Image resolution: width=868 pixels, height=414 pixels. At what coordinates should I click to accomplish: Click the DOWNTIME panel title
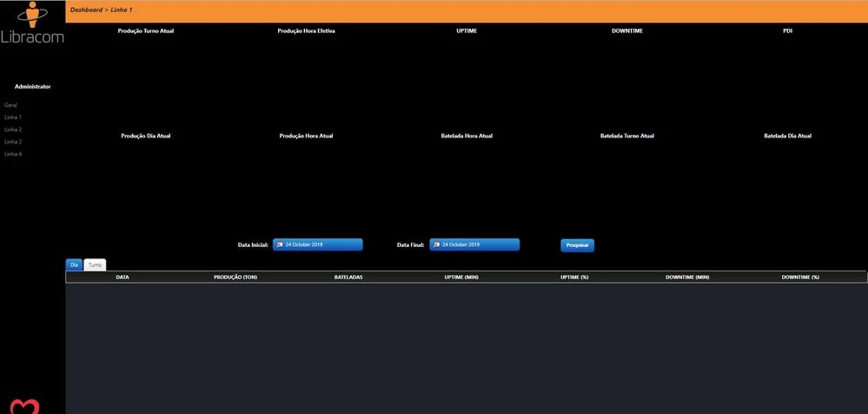[x=627, y=31]
